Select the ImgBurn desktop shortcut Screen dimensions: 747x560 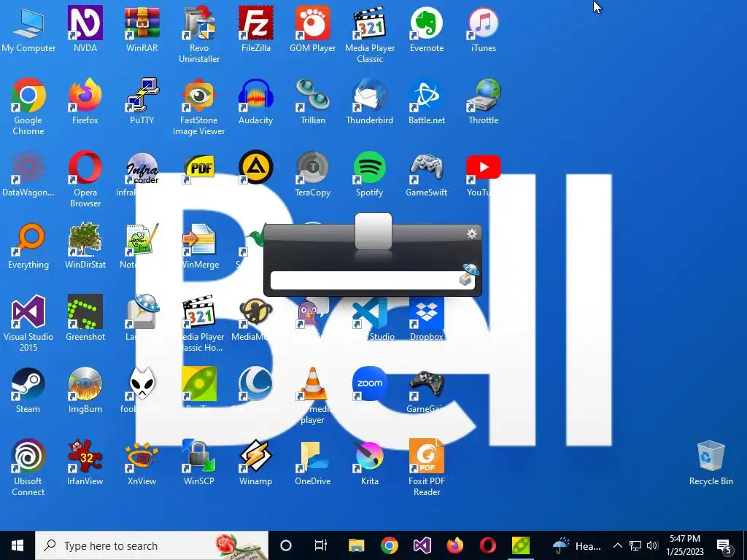pyautogui.click(x=85, y=391)
